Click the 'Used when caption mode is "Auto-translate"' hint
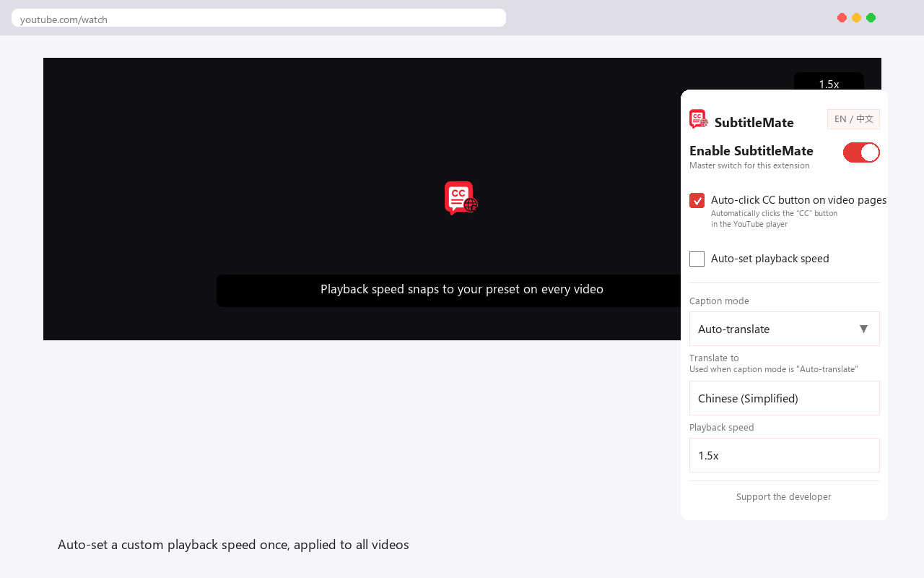The height and width of the screenshot is (578, 924). (x=774, y=369)
